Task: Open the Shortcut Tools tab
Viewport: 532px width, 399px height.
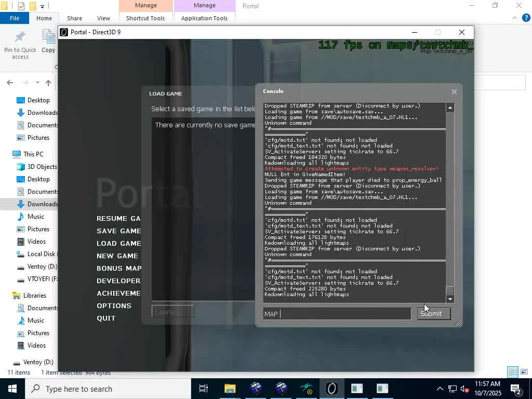Action: coord(145,18)
